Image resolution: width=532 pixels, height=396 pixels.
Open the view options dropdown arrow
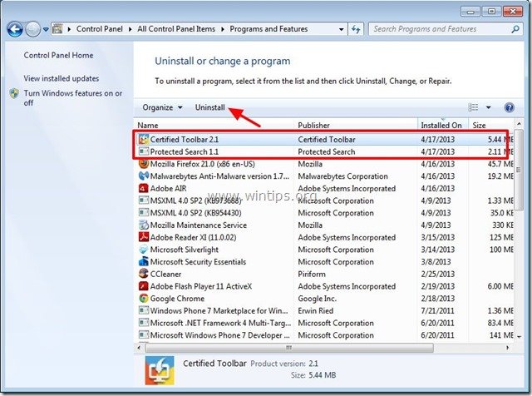pos(488,107)
